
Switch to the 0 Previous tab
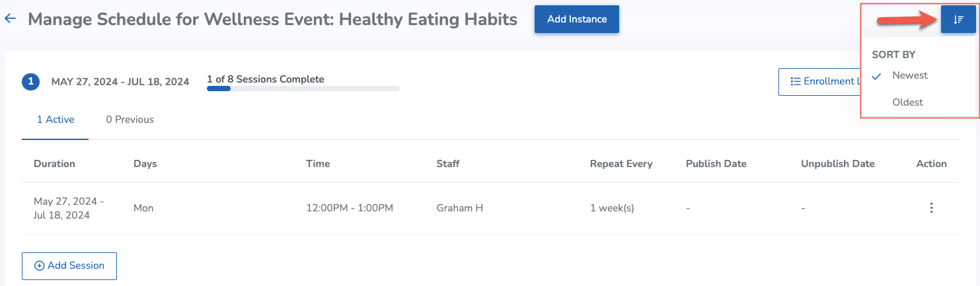click(130, 120)
